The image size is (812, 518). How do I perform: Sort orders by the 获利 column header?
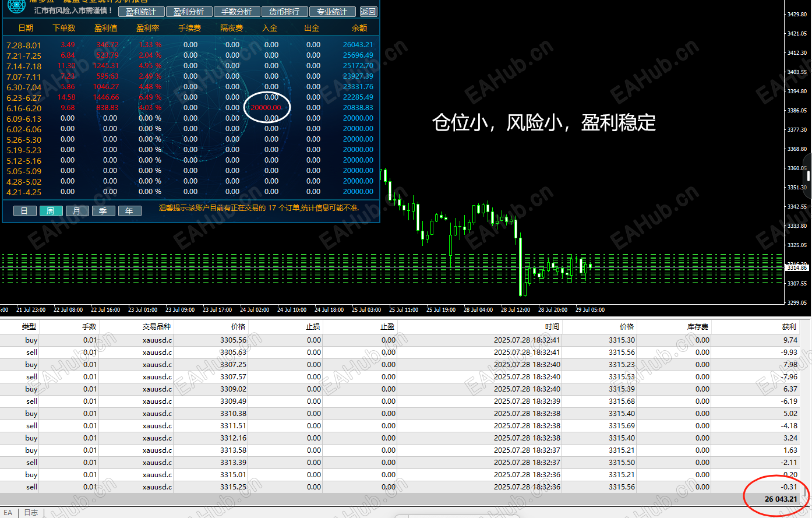pyautogui.click(x=789, y=327)
